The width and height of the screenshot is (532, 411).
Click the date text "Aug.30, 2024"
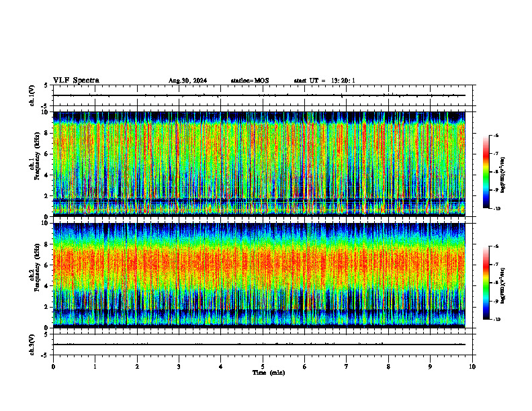click(187, 81)
